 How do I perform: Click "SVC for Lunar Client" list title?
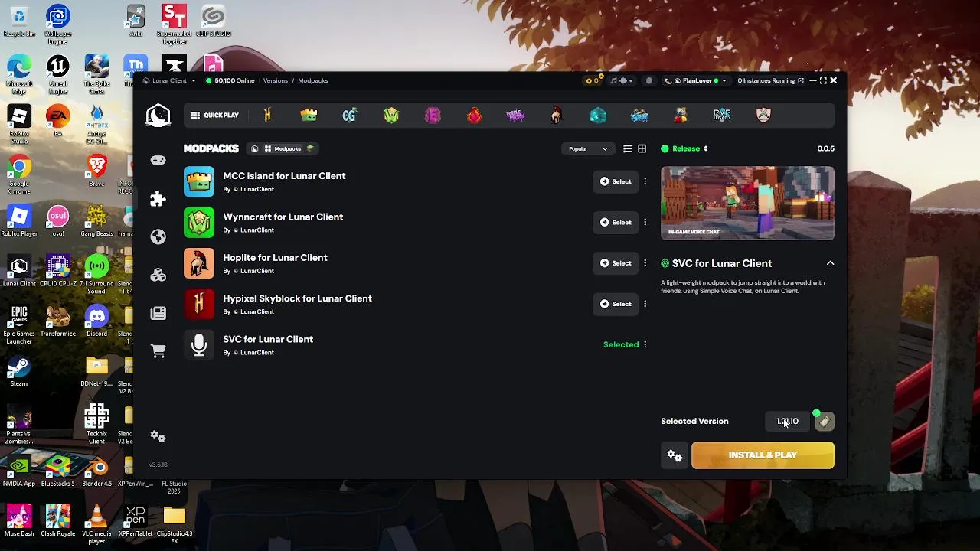tap(268, 339)
